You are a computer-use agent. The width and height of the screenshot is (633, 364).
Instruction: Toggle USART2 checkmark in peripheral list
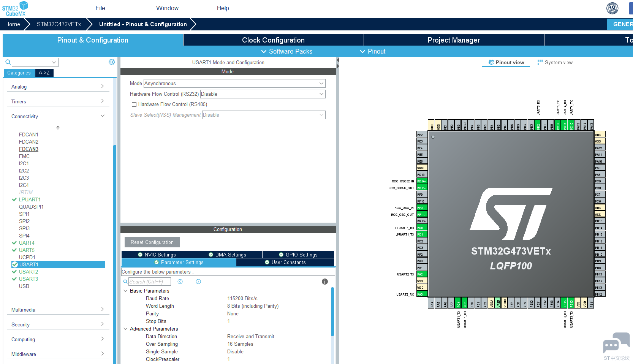14,272
